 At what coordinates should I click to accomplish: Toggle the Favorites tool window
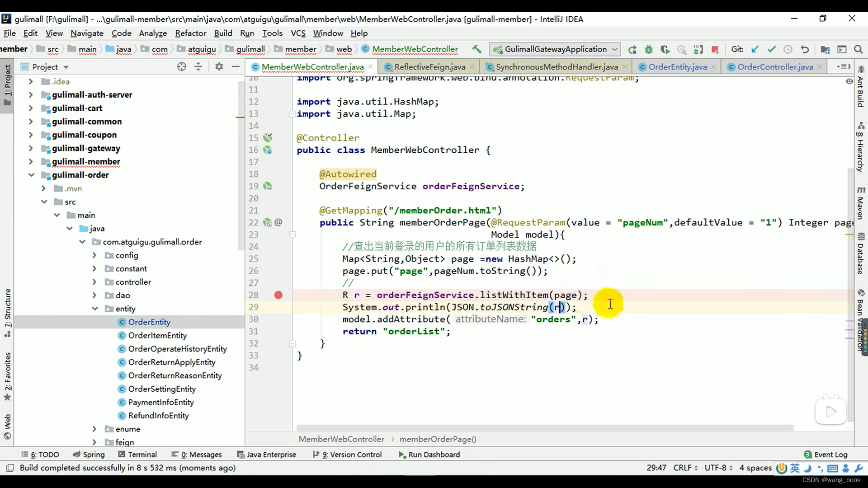click(7, 376)
